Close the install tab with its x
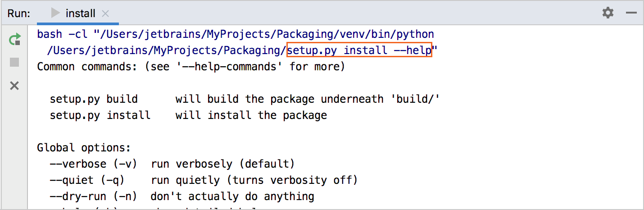The image size is (644, 210). click(105, 14)
